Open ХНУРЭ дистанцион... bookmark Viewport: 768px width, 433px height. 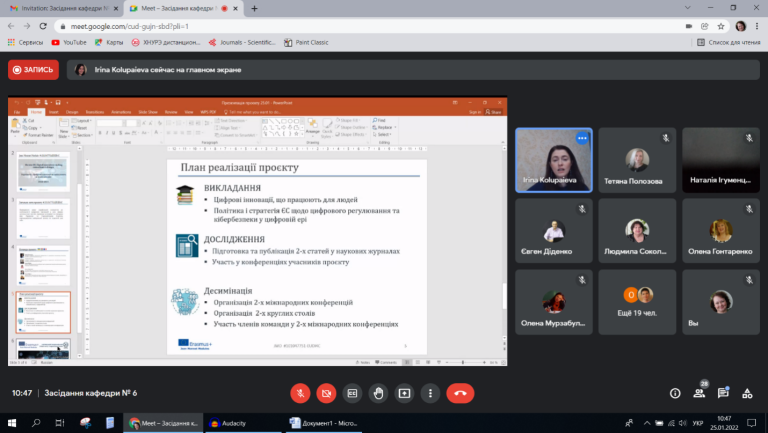[166, 43]
